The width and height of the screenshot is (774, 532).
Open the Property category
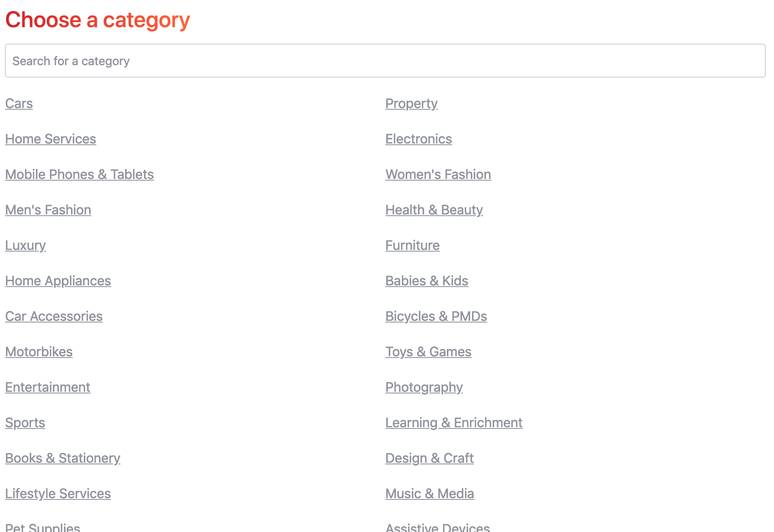[x=411, y=104]
